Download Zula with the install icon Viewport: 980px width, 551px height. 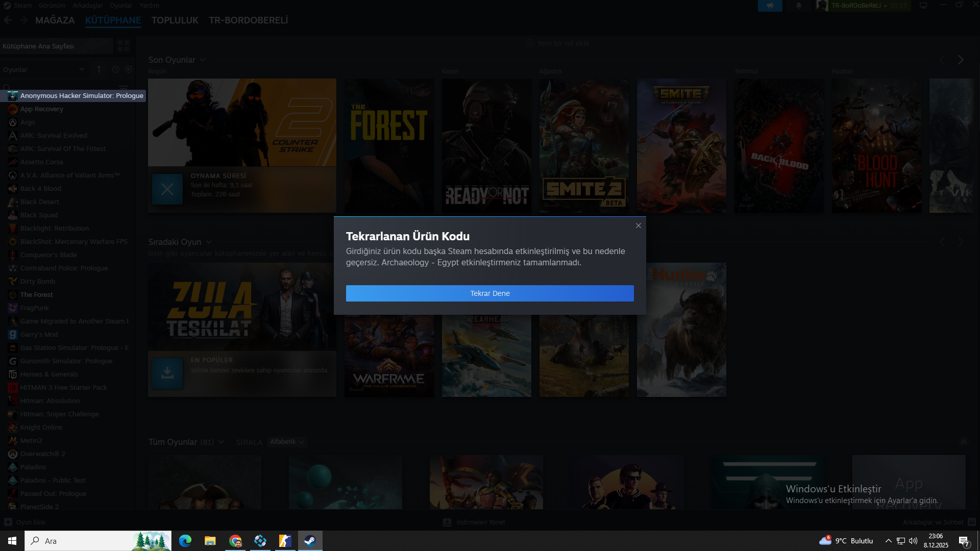point(167,373)
